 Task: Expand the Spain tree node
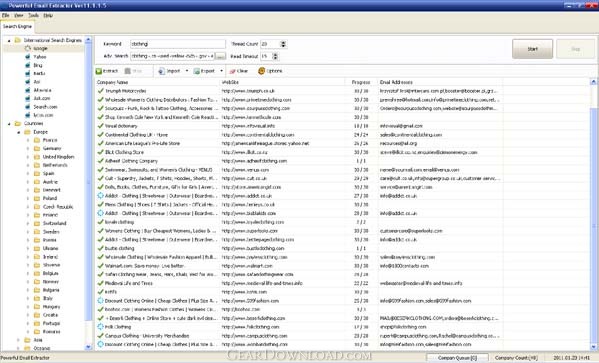(x=28, y=173)
